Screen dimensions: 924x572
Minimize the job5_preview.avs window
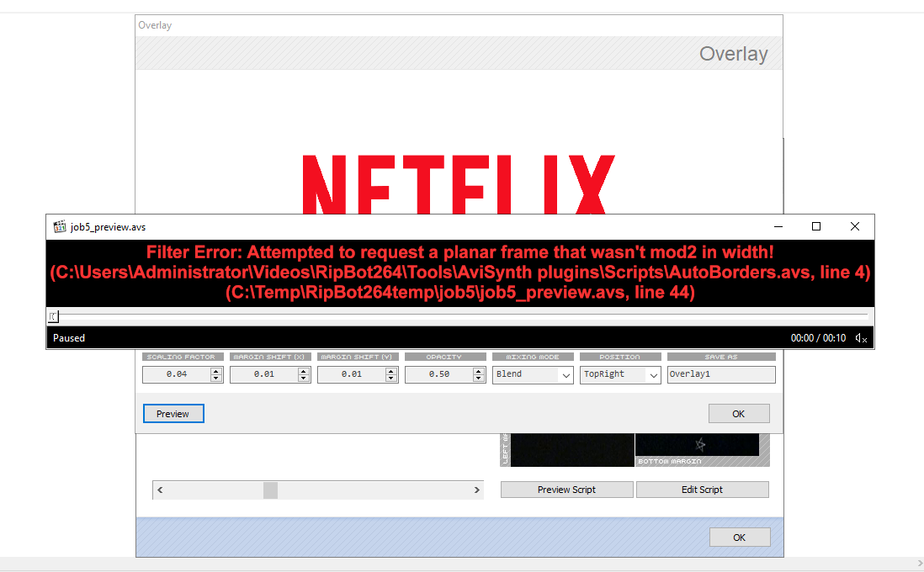click(x=778, y=227)
